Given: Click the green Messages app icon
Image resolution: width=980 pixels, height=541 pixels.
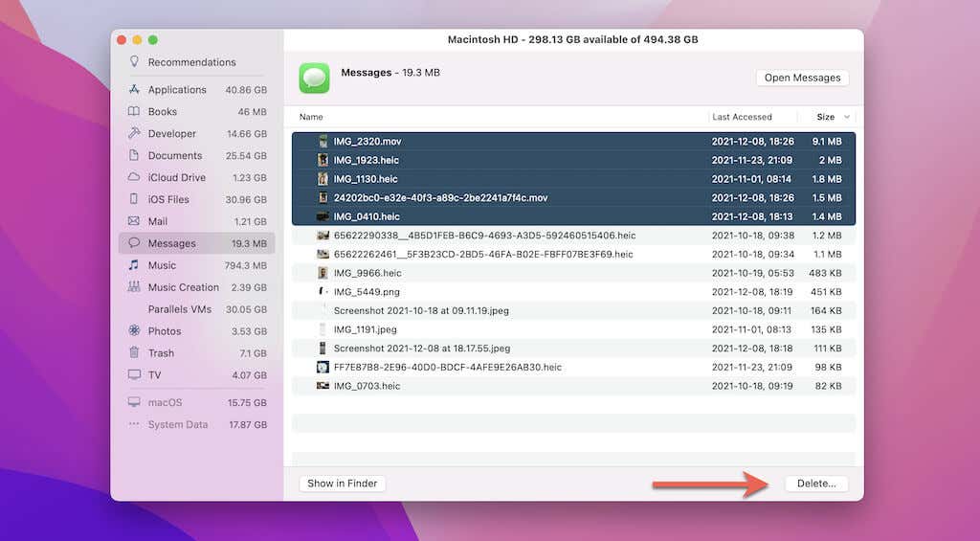Looking at the screenshot, I should [314, 79].
